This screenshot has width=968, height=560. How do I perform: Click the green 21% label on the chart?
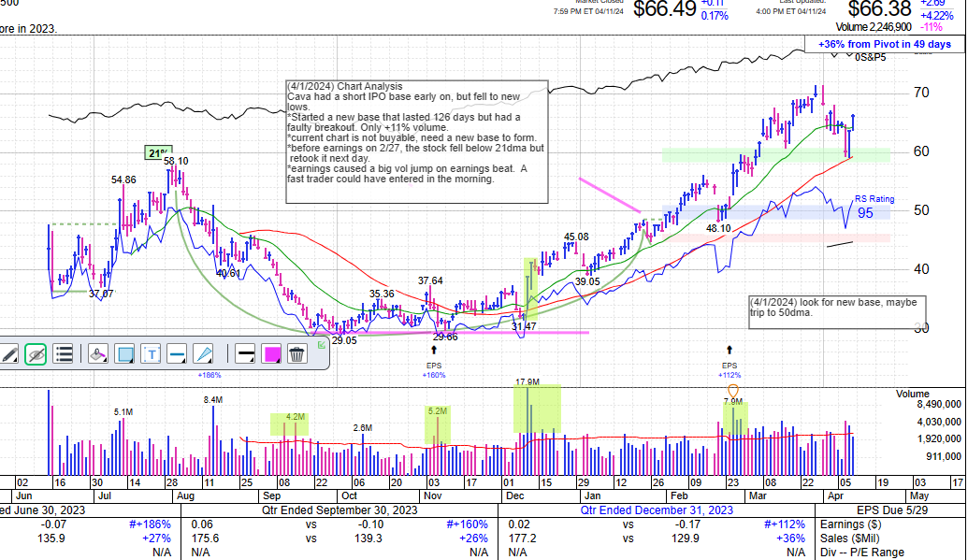158,153
